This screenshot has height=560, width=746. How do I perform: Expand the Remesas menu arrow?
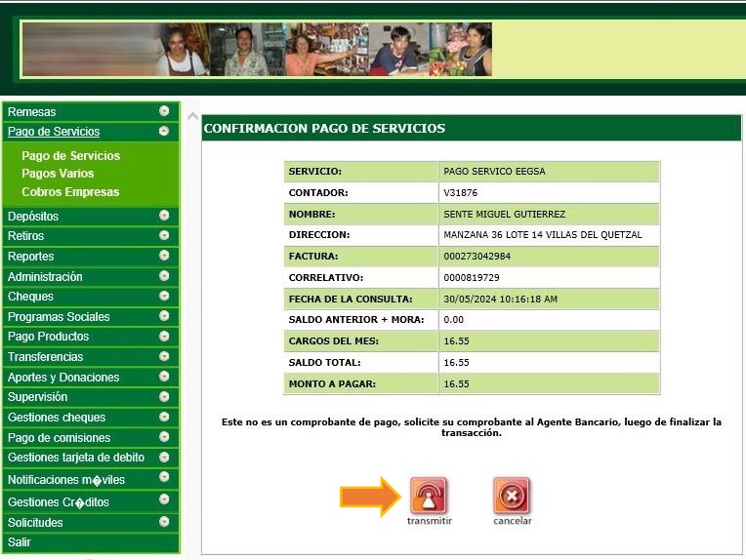point(164,111)
